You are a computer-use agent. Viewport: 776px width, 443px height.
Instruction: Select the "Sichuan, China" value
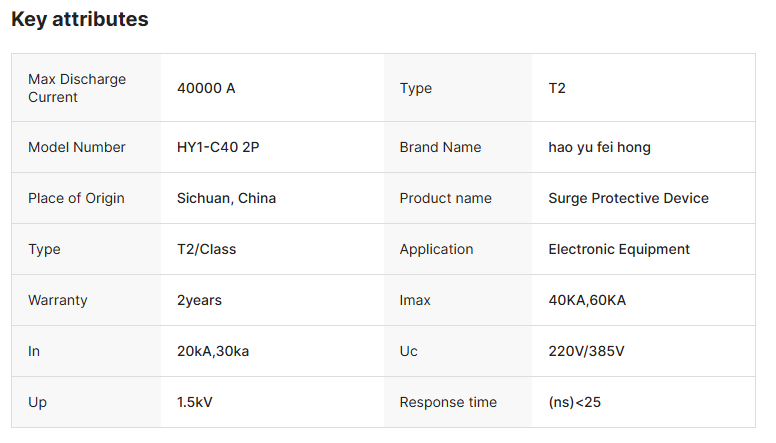click(226, 198)
